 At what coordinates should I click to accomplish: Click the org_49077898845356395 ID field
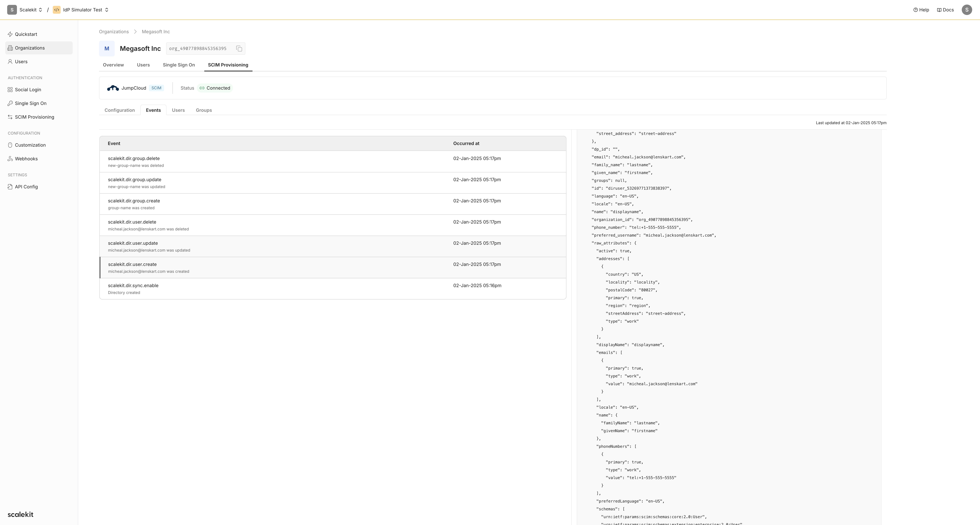coord(205,49)
